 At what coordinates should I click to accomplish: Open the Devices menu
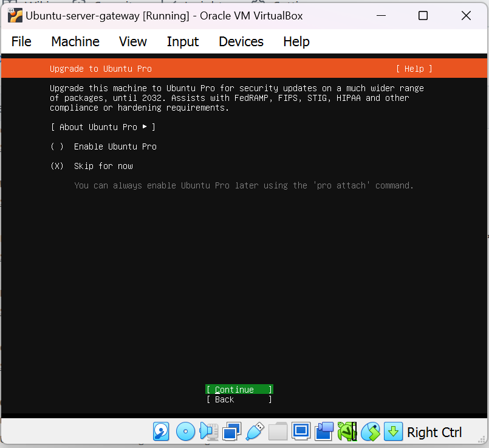(x=241, y=41)
